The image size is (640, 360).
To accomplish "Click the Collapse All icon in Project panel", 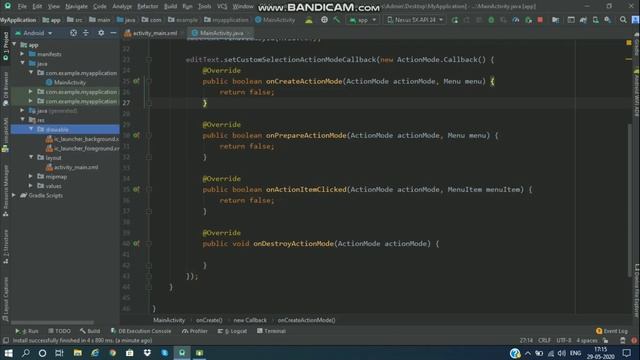I will 86,33.
